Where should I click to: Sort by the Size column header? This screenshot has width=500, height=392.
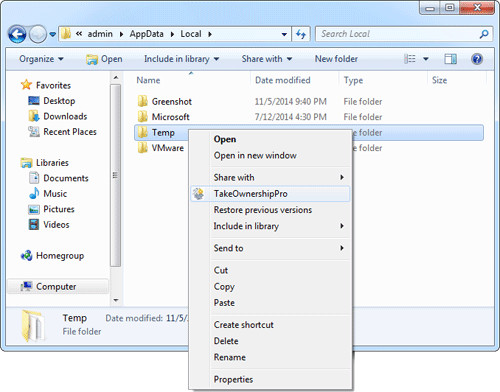click(439, 80)
